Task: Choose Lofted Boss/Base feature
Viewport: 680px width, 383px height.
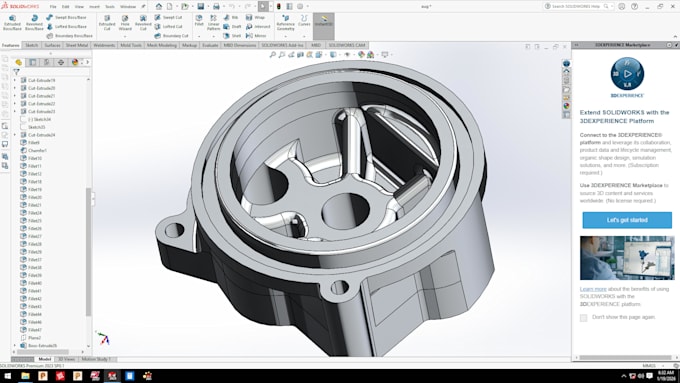Action: coord(66,26)
